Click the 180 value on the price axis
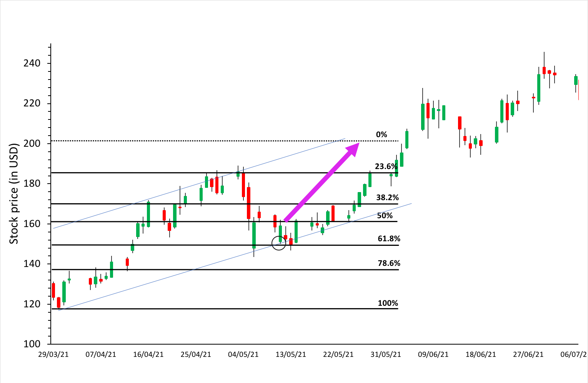Viewport: 588px width, 383px height. point(32,184)
